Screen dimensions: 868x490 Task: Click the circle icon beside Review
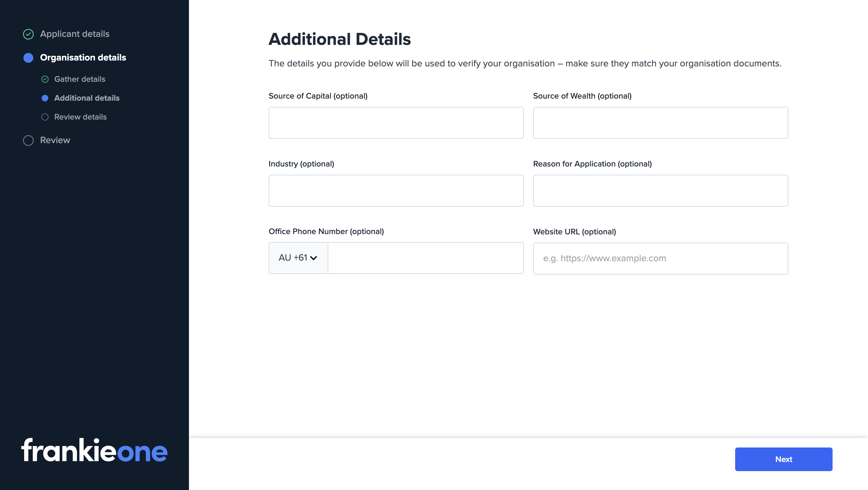tap(28, 140)
